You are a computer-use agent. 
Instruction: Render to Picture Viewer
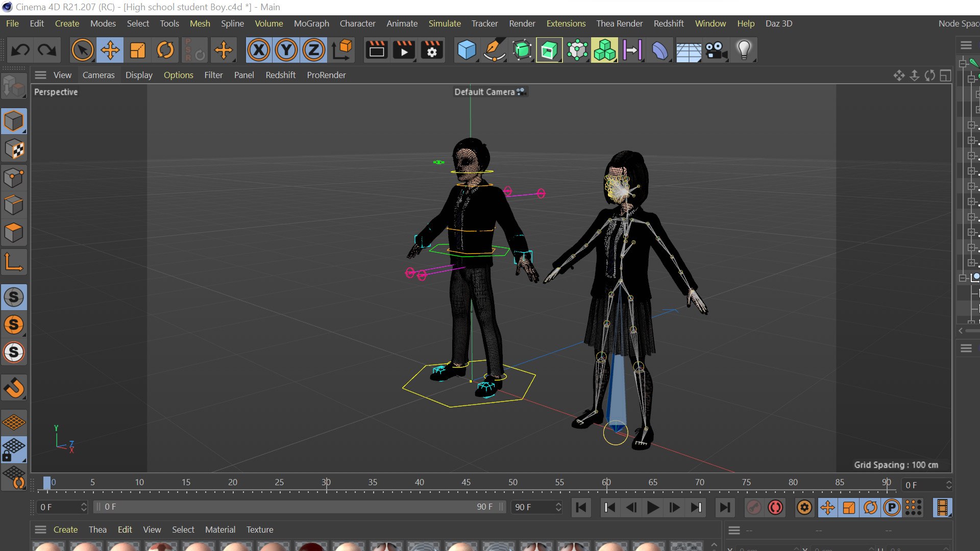coord(404,50)
